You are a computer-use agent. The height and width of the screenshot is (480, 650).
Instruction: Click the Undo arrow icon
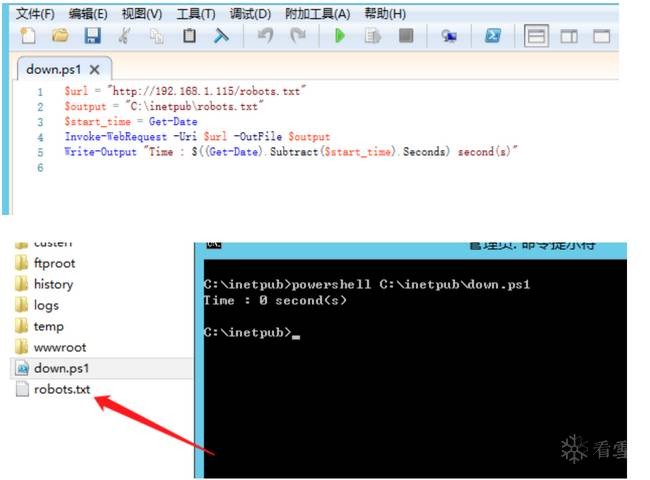[x=265, y=37]
